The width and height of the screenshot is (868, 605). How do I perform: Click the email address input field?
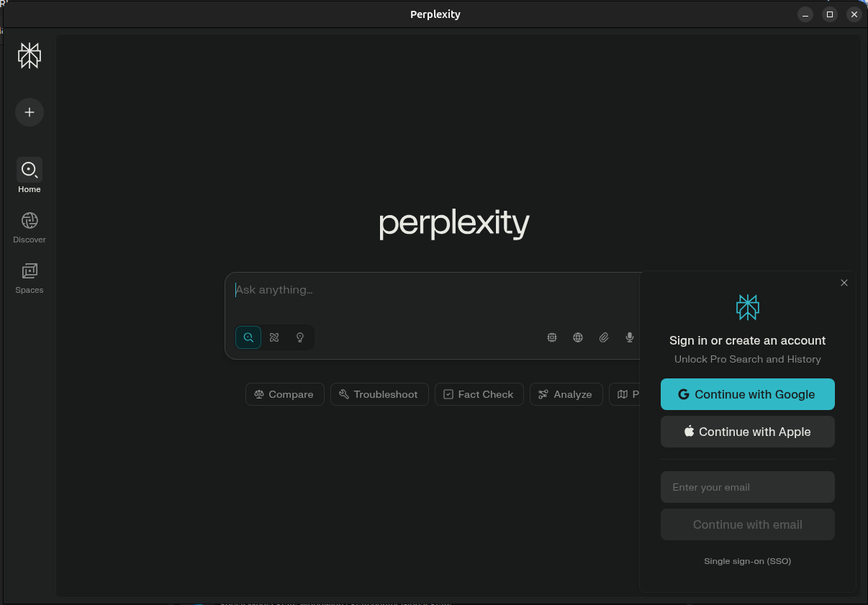tap(747, 487)
